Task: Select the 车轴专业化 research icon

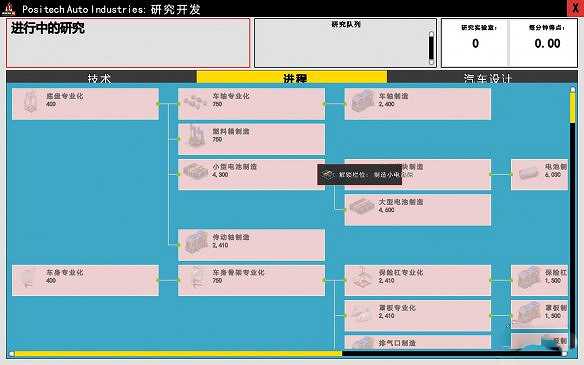Action: click(196, 102)
